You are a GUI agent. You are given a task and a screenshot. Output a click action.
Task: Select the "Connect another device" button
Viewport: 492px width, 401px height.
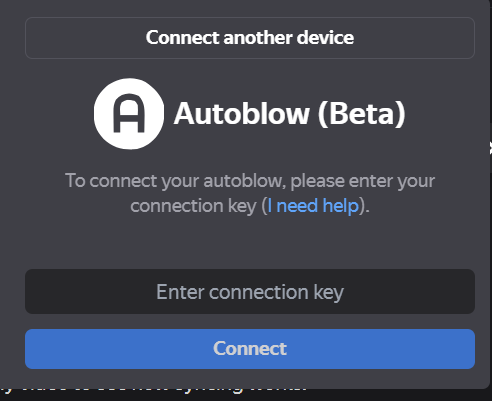pyautogui.click(x=250, y=38)
